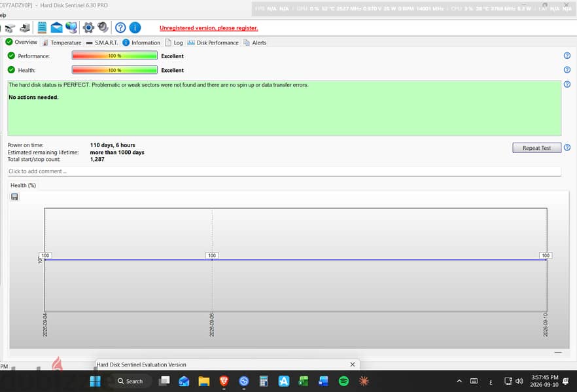The height and width of the screenshot is (392, 577).
Task: Click the 100 data label at 2026-09-04
Action: pos(45,255)
